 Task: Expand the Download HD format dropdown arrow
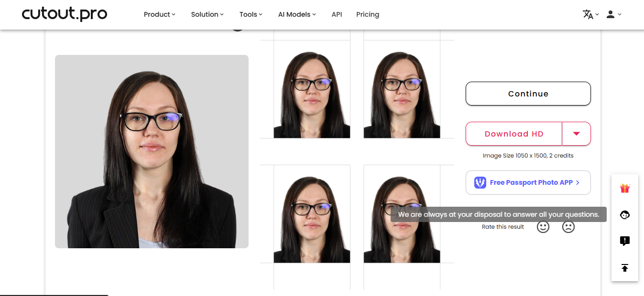576,134
